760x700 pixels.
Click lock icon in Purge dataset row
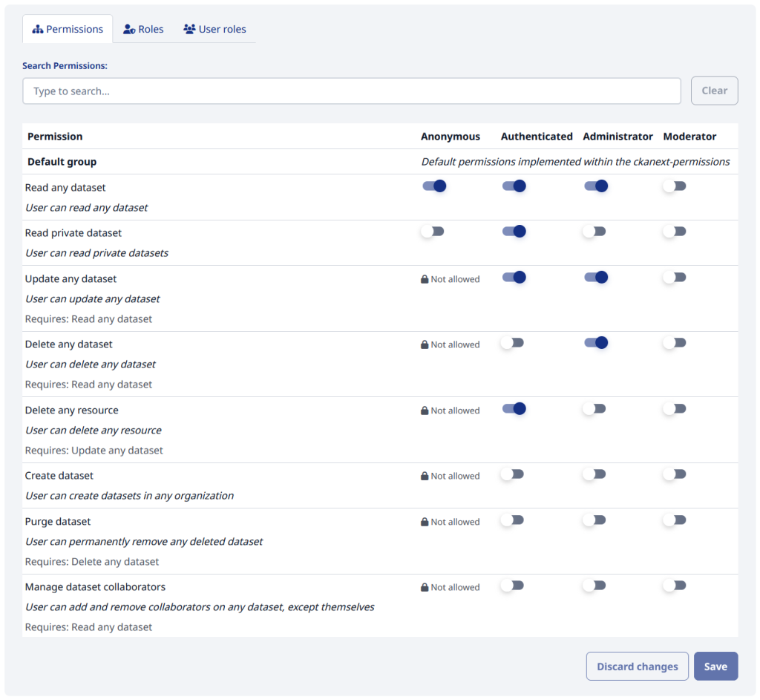(x=425, y=522)
